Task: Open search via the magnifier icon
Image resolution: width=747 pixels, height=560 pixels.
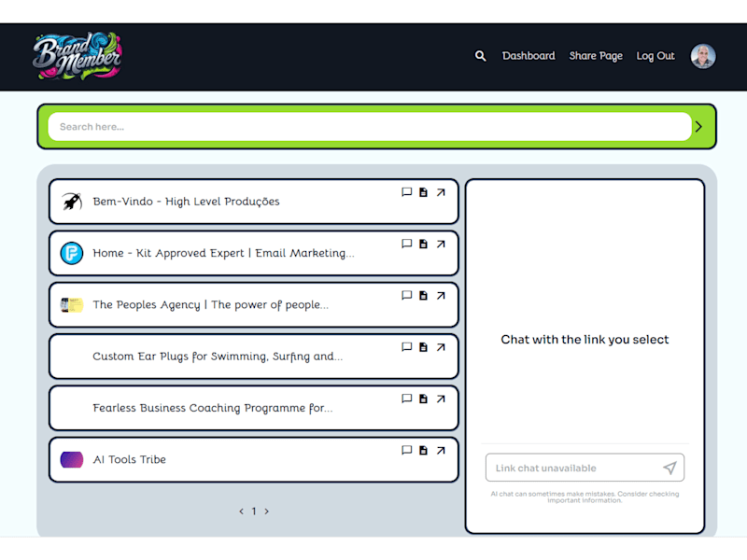Action: [x=480, y=56]
